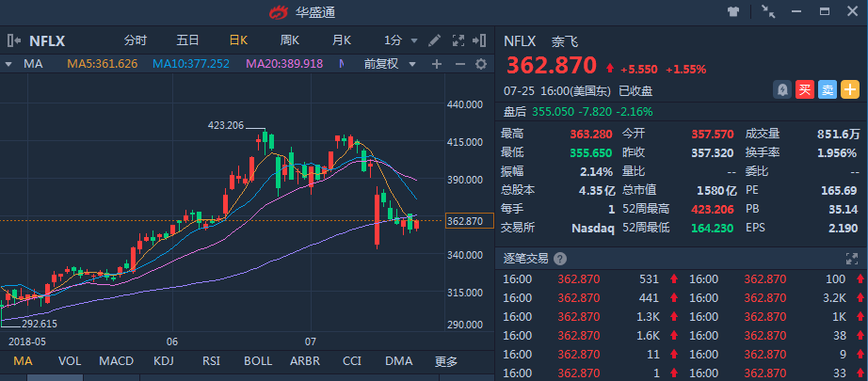Click the 423.206 high marker on chart
Viewport: 868px width, 381px height.
point(226,125)
